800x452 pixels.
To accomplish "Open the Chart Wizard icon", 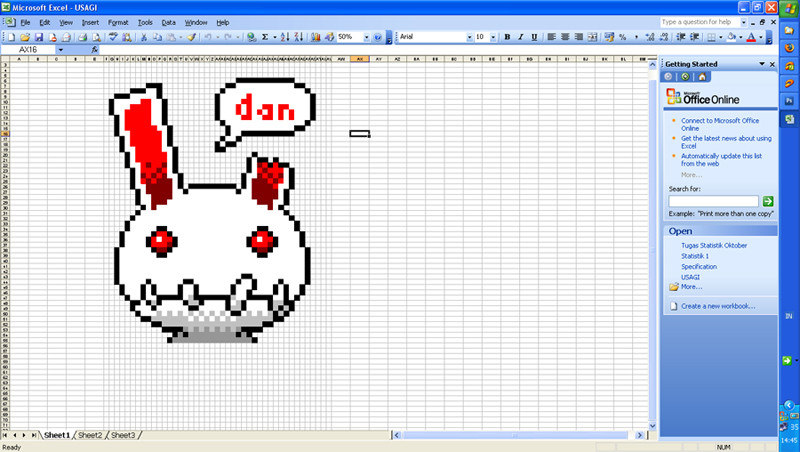I will click(316, 37).
